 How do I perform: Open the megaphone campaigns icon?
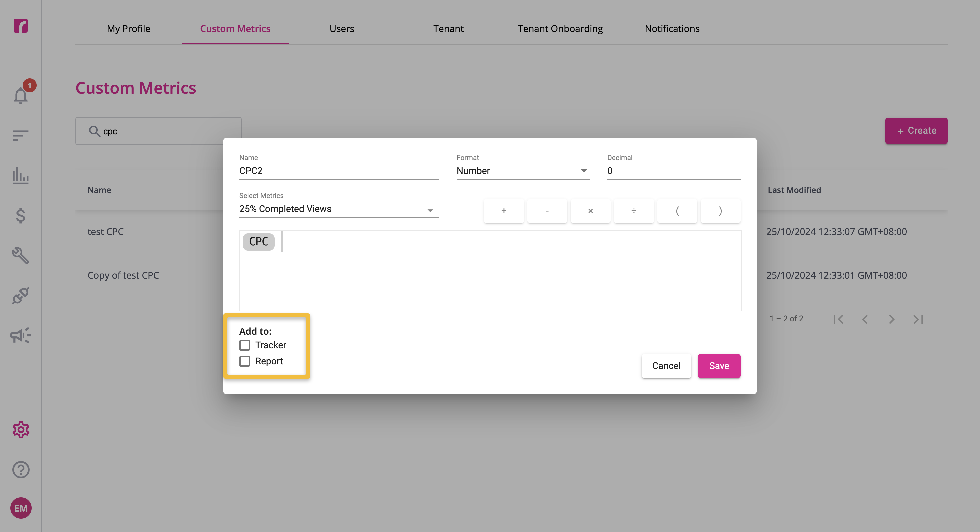(21, 335)
